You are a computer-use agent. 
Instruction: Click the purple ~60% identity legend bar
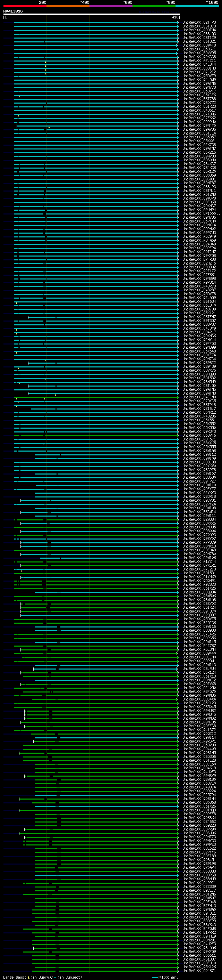(111, 6)
